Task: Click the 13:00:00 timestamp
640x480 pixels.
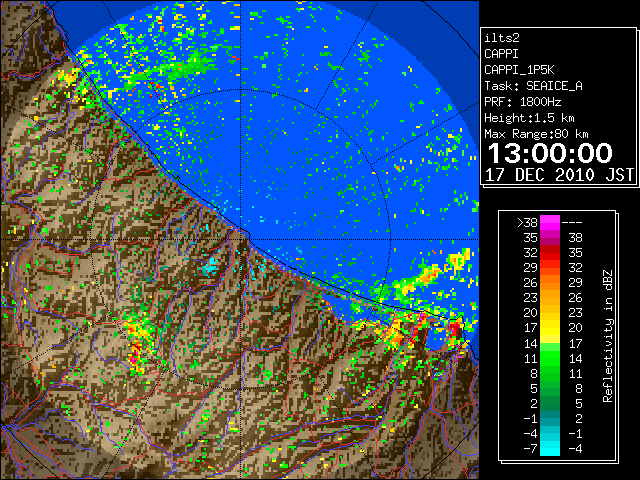Action: (x=550, y=153)
